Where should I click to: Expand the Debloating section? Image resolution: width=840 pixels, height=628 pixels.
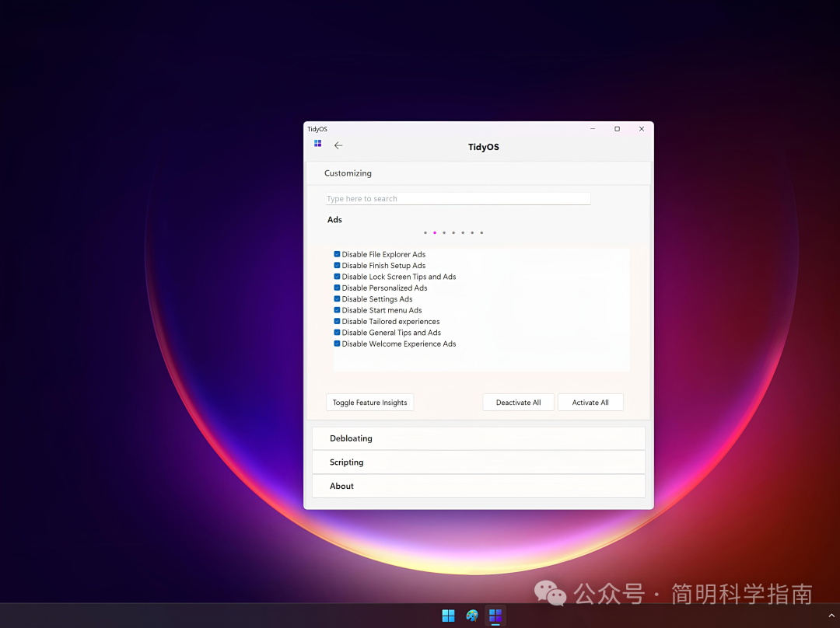478,438
